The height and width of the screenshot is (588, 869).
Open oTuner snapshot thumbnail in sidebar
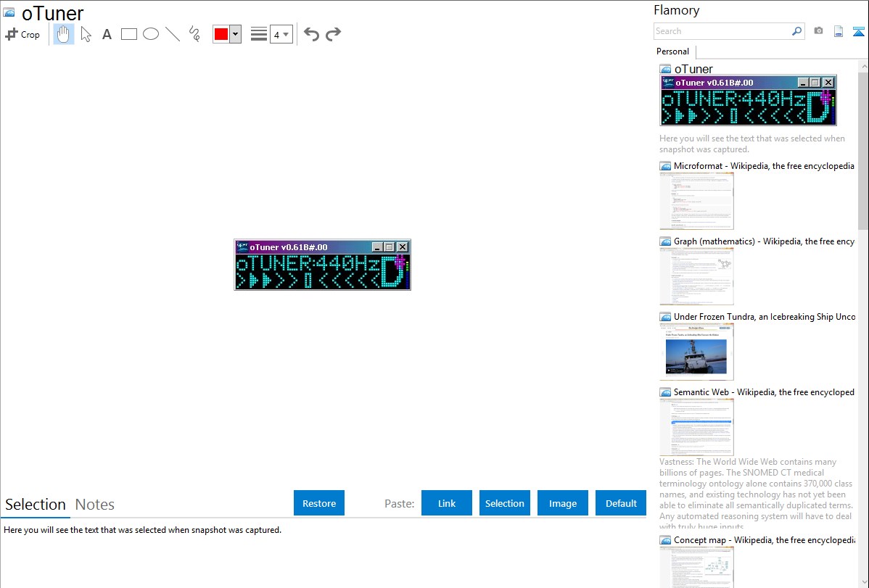[748, 101]
